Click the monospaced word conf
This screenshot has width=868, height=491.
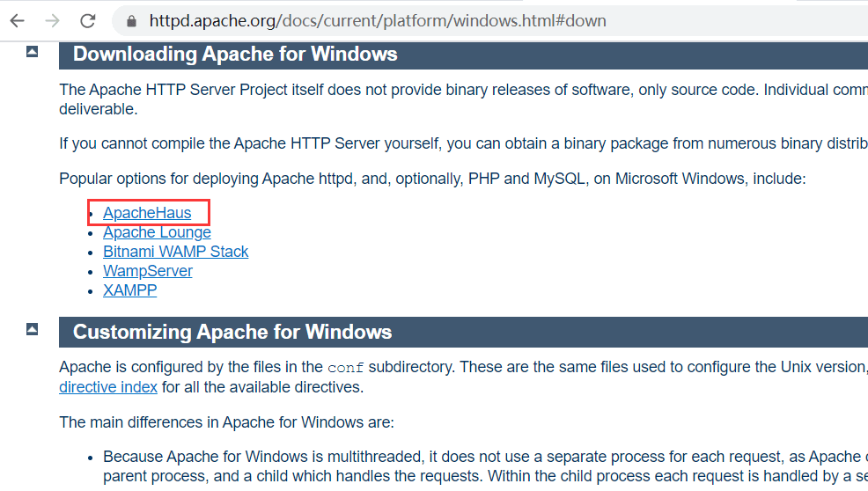(x=345, y=367)
